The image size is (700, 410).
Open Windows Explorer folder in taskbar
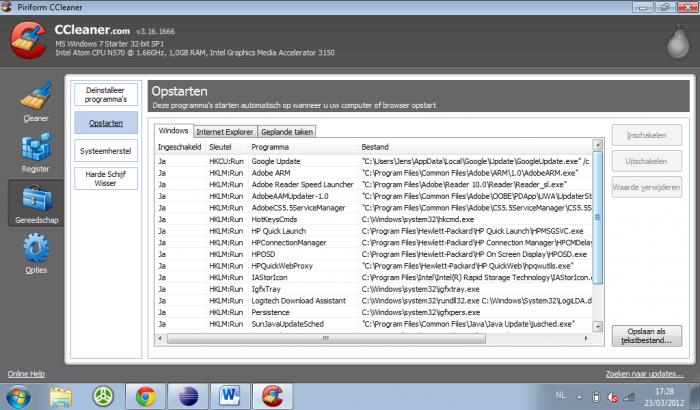click(x=61, y=395)
